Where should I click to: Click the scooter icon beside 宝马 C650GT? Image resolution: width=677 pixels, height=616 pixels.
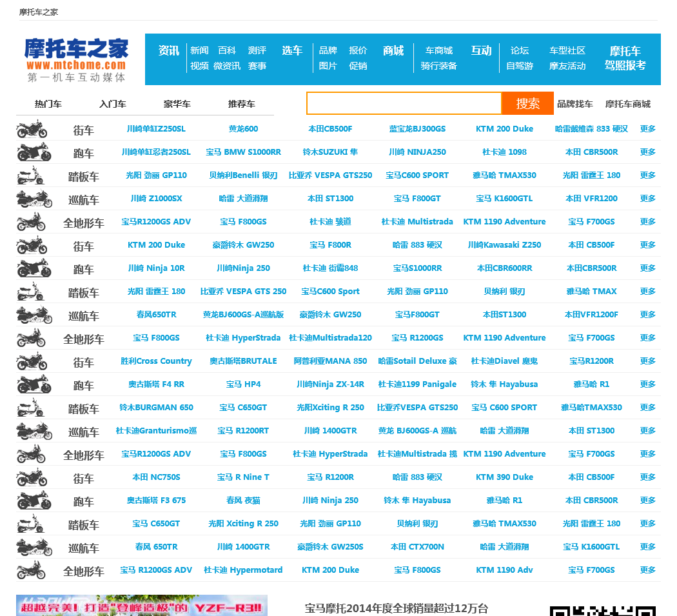point(30,524)
